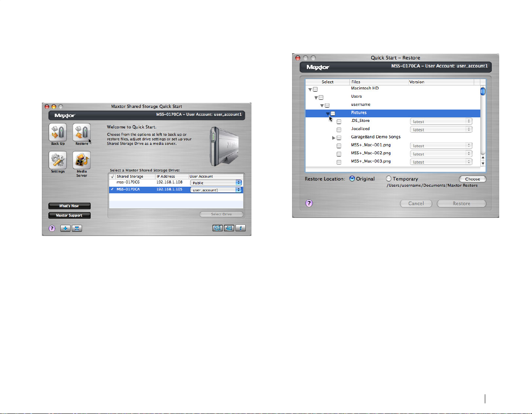532x414 pixels.
Task: Click the collapse window icon beside the plus button
Action: [x=77, y=229]
